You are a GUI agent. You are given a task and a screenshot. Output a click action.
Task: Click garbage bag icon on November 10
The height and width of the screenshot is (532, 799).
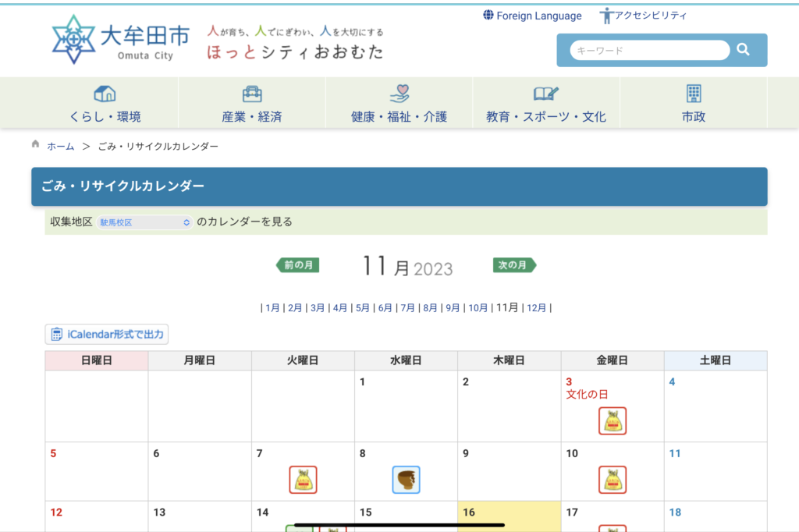click(x=613, y=480)
